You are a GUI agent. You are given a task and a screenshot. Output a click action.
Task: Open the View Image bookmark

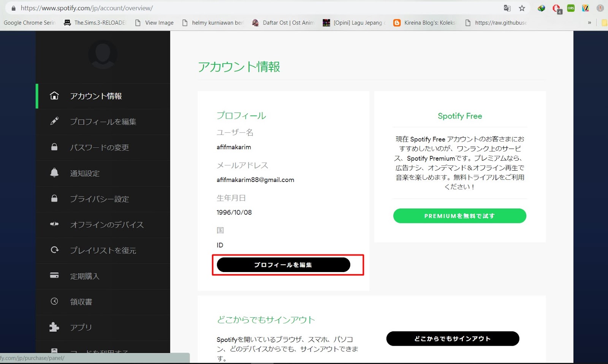pyautogui.click(x=154, y=23)
